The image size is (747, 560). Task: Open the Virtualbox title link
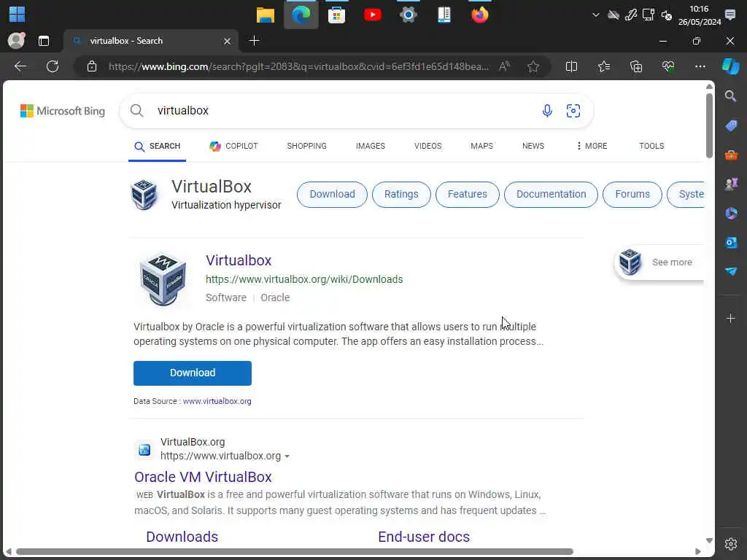coord(239,260)
